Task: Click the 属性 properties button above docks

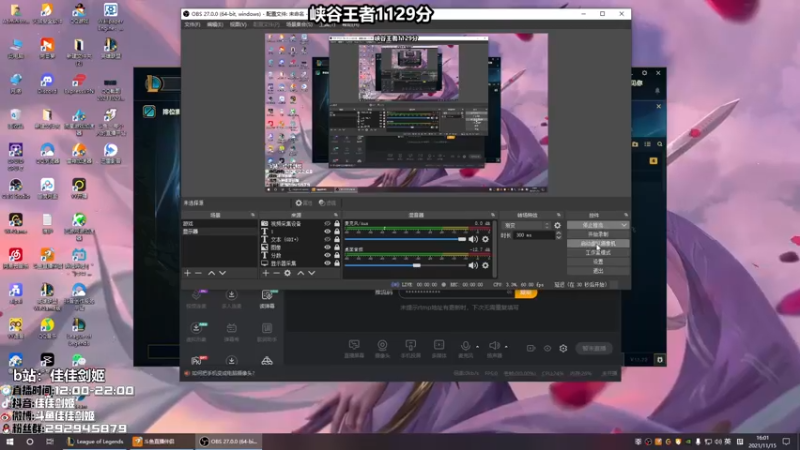Action: (x=304, y=203)
